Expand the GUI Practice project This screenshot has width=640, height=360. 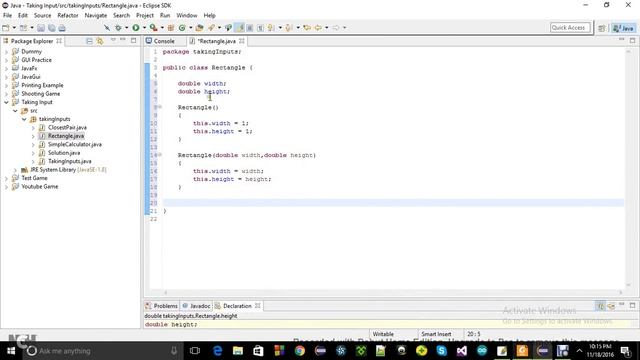click(x=6, y=60)
